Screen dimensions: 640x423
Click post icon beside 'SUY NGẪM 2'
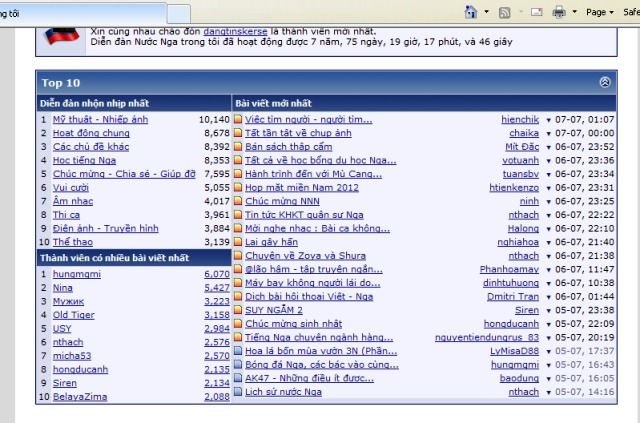(237, 310)
